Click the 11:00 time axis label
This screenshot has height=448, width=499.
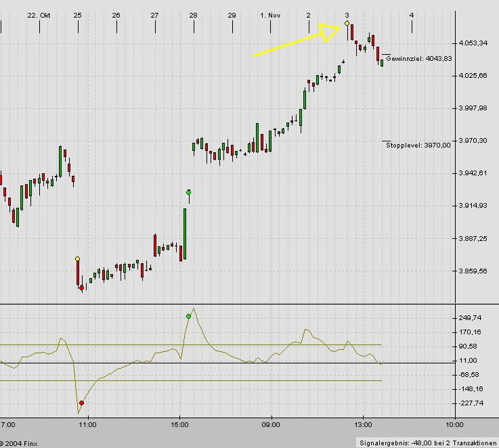87,425
